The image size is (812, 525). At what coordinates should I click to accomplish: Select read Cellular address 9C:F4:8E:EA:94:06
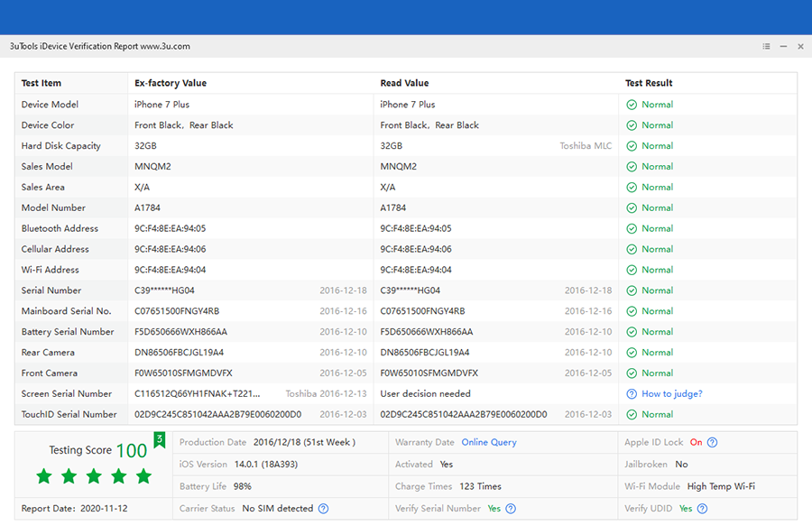coord(416,250)
